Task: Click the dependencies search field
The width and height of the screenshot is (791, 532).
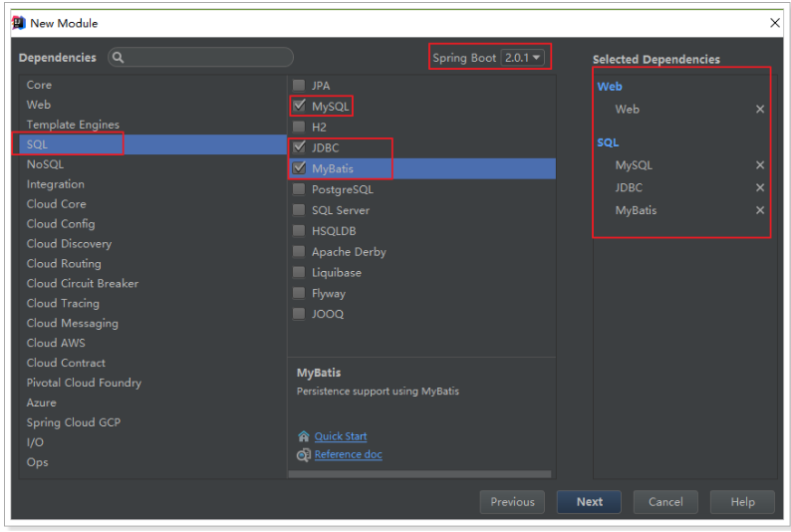Action: [201, 58]
